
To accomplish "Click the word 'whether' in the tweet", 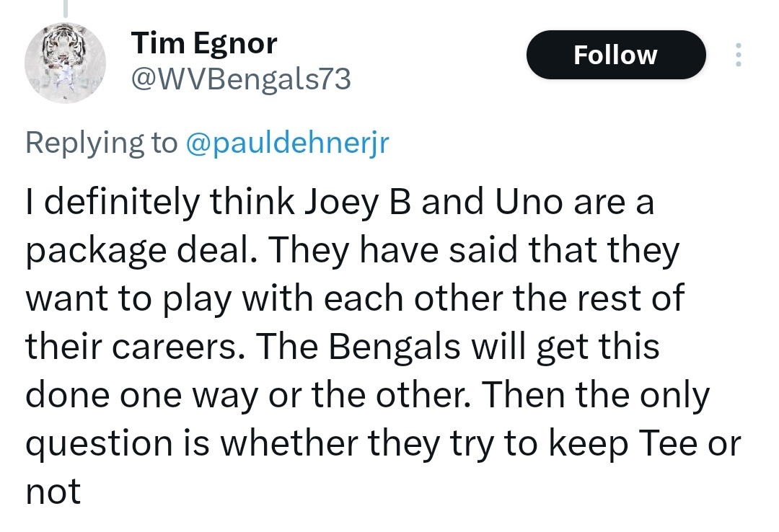I will click(290, 442).
